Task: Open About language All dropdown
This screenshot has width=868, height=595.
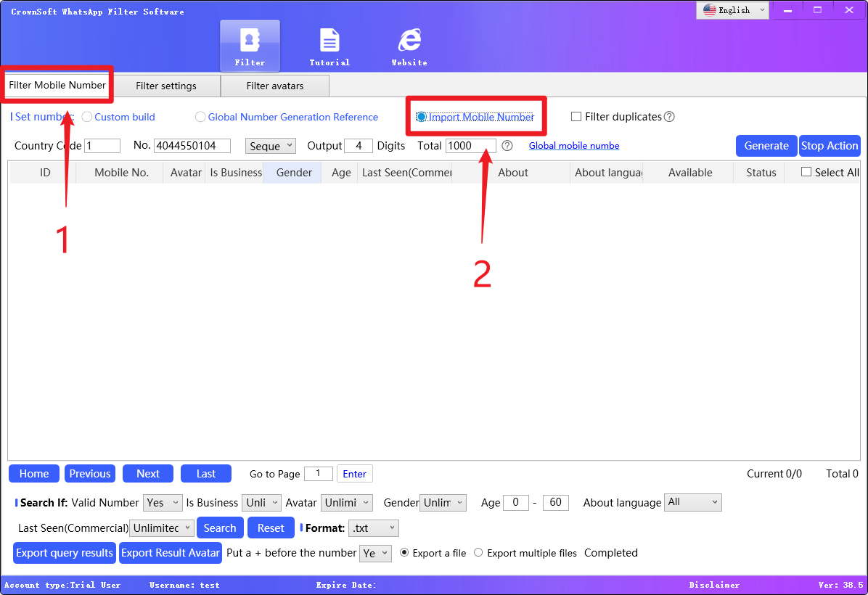Action: (x=692, y=502)
